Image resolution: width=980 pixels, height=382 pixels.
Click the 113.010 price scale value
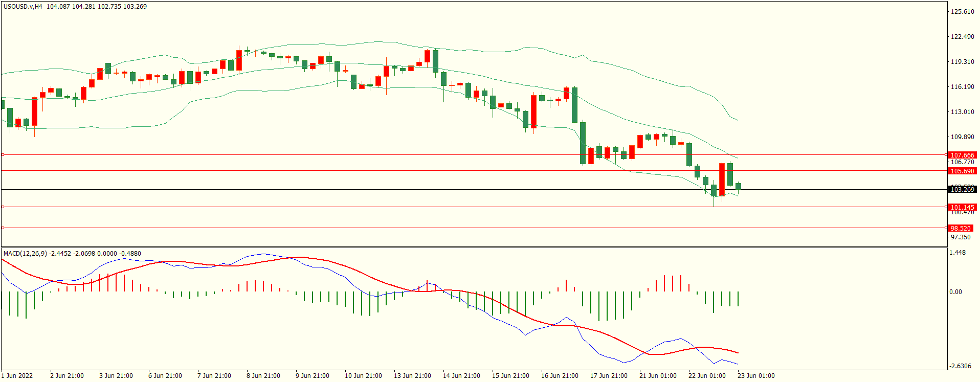tap(962, 111)
